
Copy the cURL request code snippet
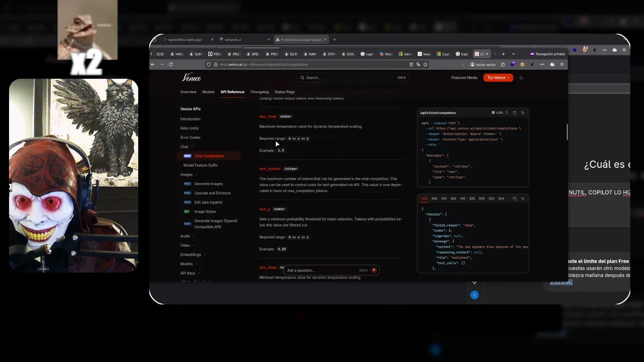pyautogui.click(x=514, y=113)
